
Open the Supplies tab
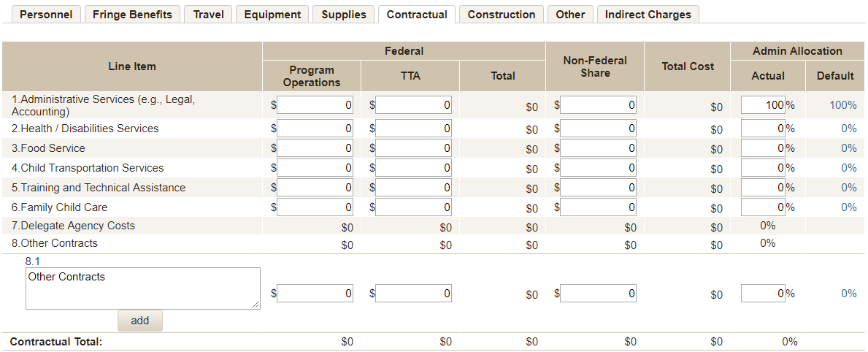(344, 15)
